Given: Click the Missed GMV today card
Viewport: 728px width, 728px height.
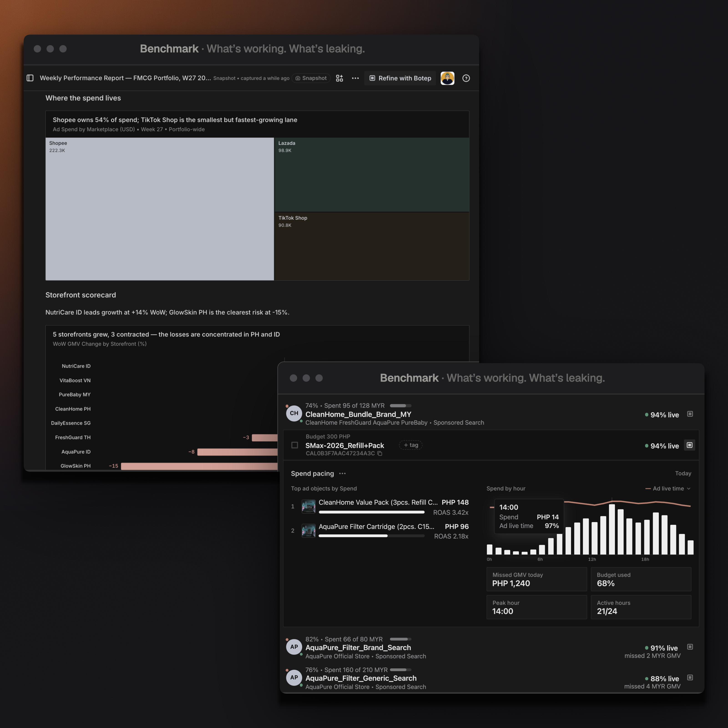Looking at the screenshot, I should (537, 579).
